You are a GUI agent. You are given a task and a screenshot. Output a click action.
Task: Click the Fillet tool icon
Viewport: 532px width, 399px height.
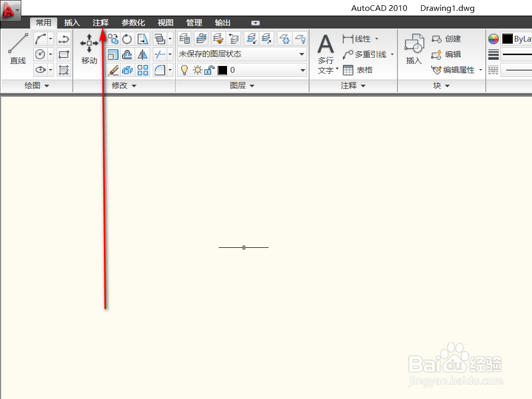[160, 70]
